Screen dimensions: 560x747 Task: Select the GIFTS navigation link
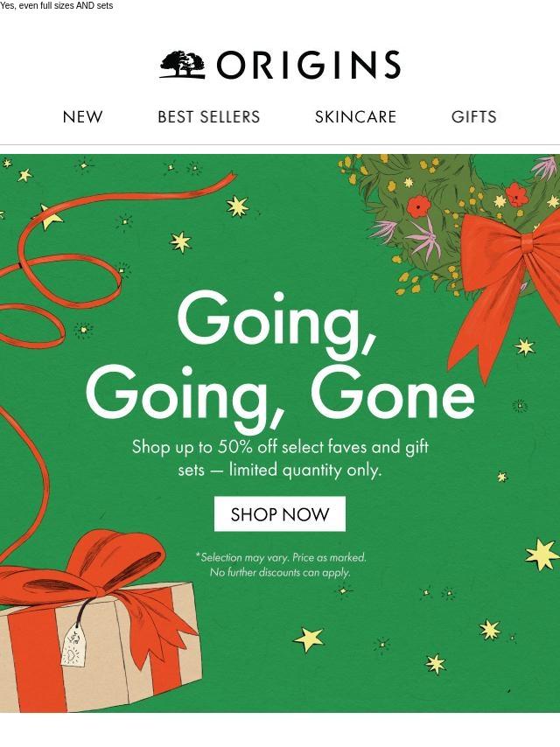point(473,116)
